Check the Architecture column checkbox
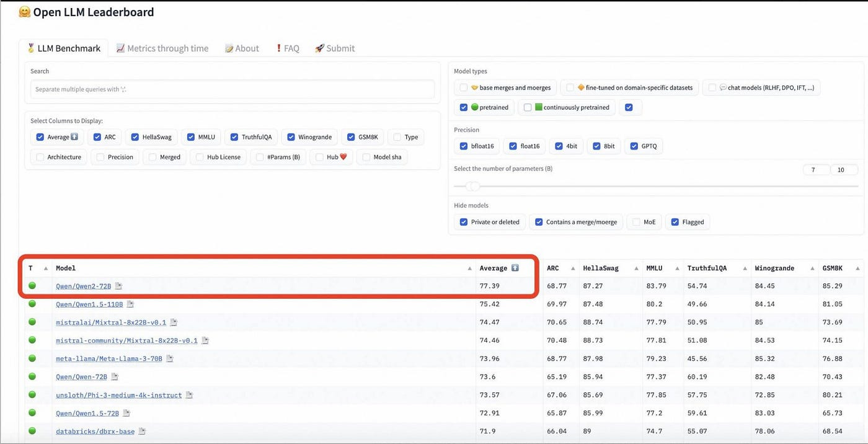868x444 pixels. 40,158
